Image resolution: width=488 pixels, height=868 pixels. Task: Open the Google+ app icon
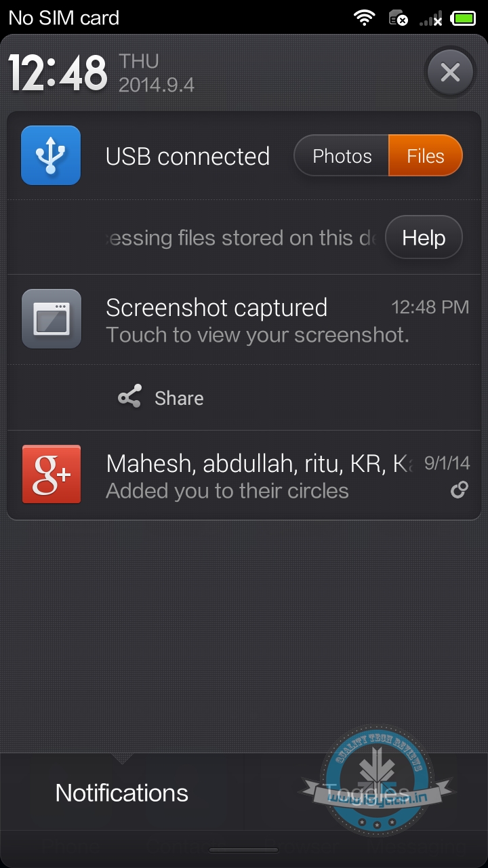[52, 474]
